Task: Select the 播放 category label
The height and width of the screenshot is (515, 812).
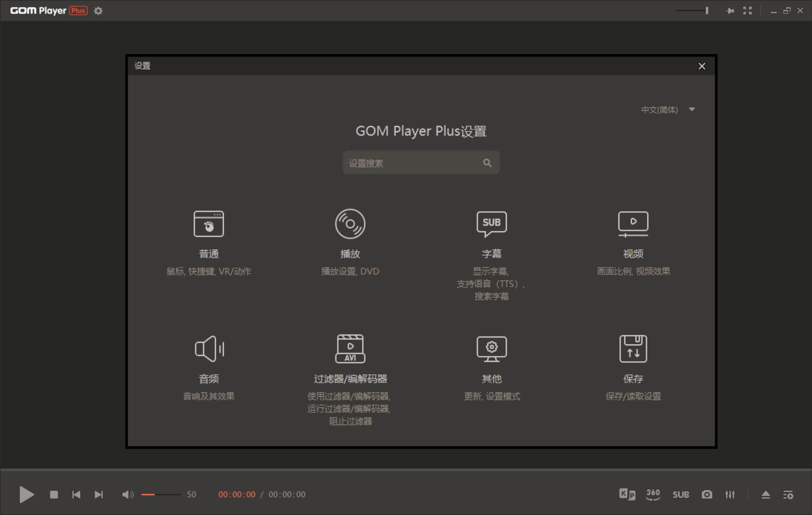Action: (x=350, y=254)
